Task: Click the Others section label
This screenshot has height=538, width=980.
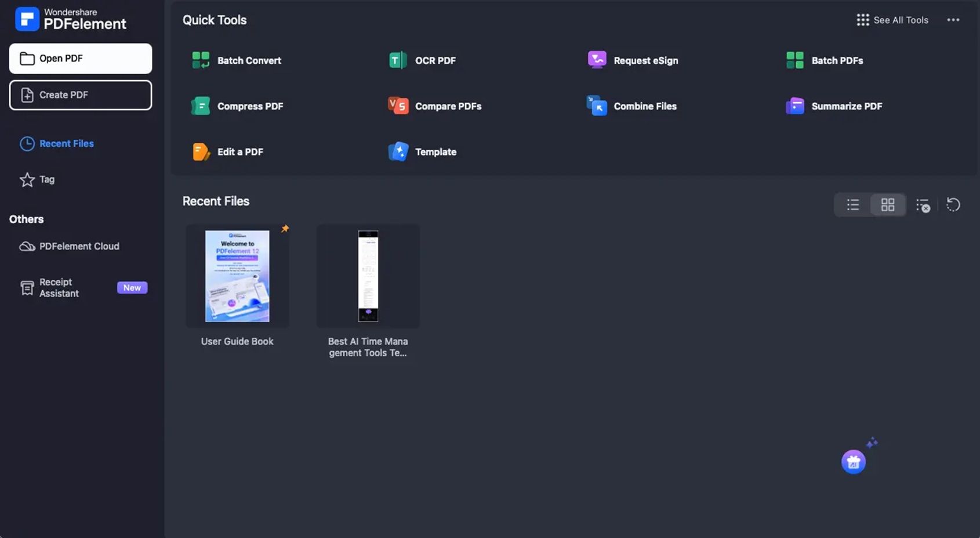Action: (x=27, y=219)
